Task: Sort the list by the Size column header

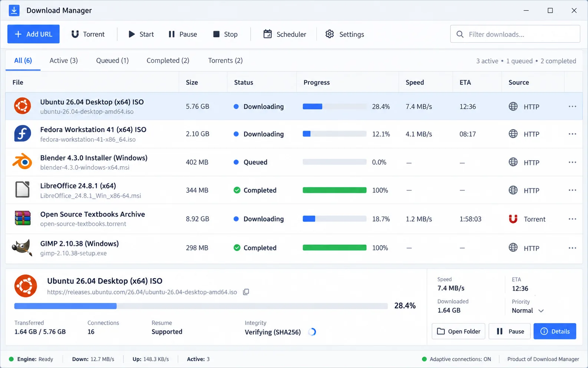Action: click(192, 82)
